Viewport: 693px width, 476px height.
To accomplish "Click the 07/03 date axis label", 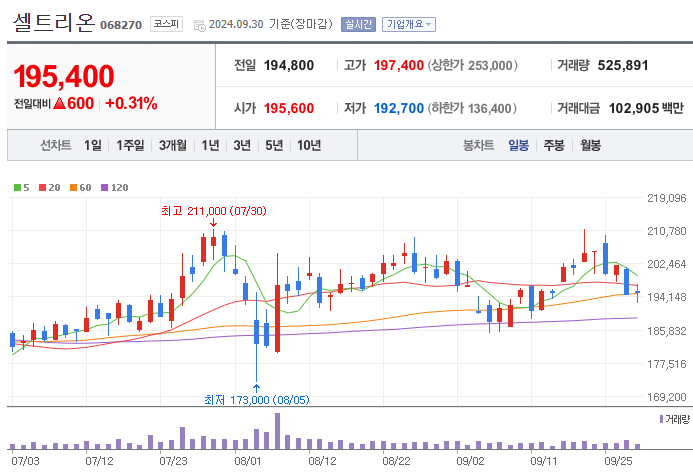I will point(25,461).
